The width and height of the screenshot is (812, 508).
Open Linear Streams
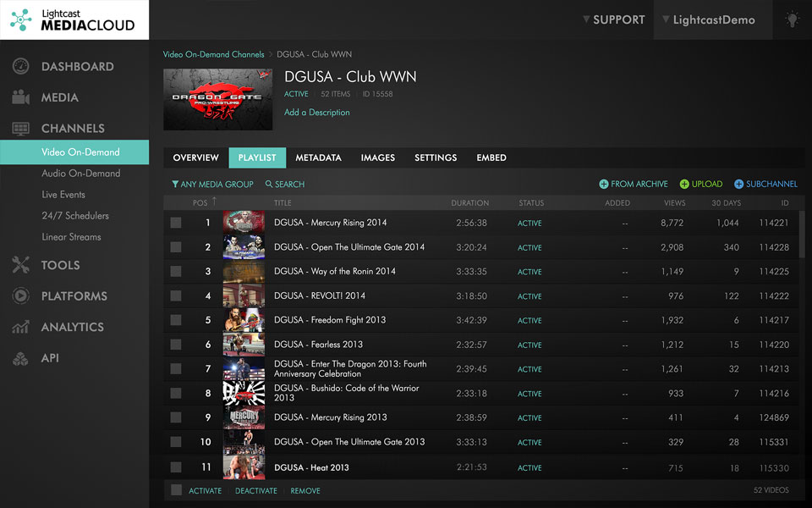point(71,237)
